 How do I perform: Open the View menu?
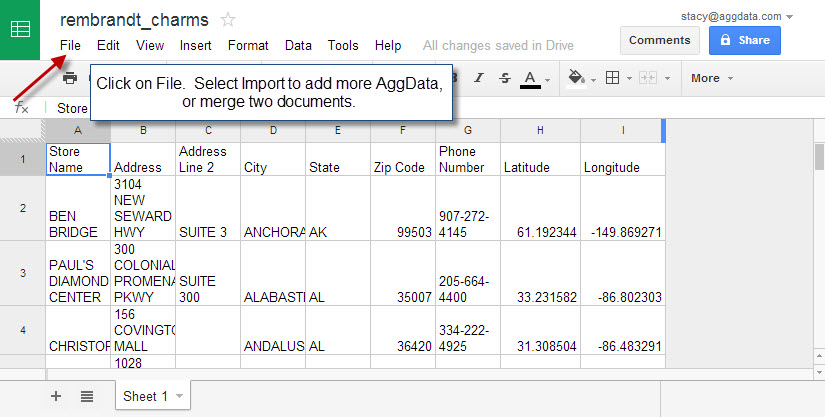150,46
